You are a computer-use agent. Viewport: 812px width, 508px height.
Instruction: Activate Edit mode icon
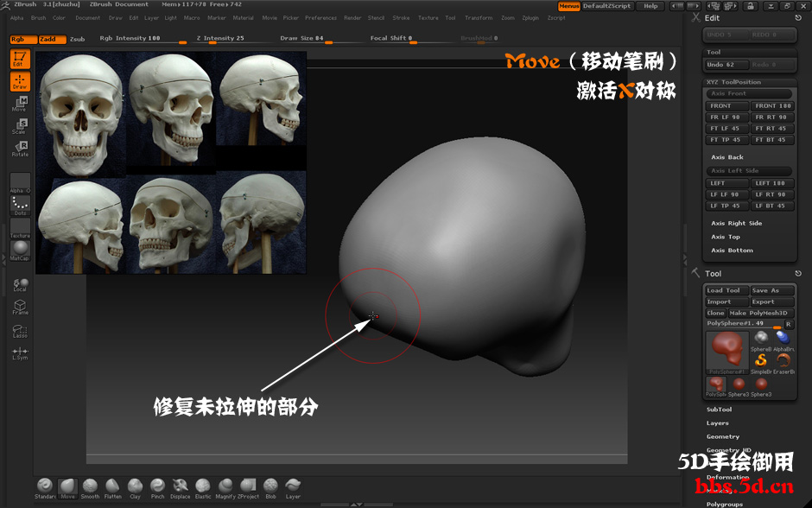(20, 59)
